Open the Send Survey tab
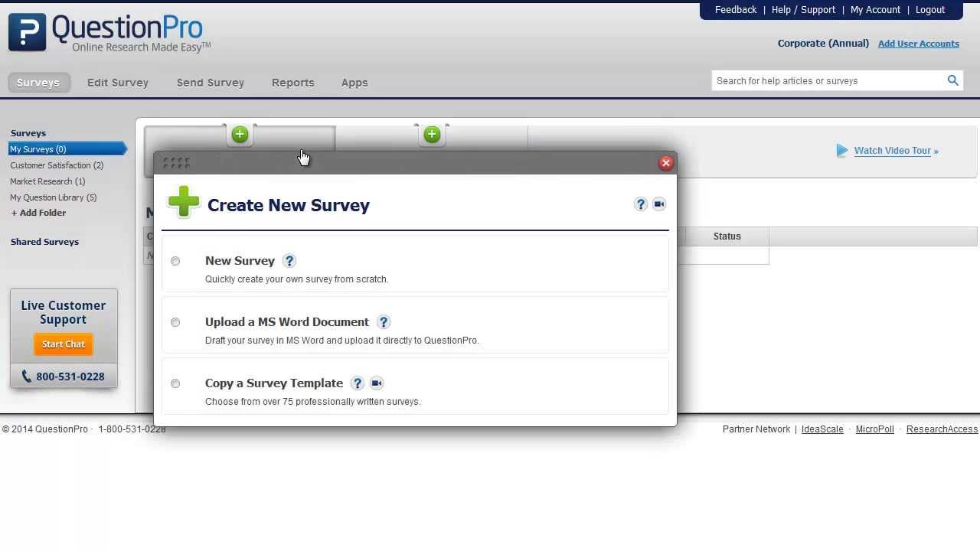980x551 pixels. 211,83
